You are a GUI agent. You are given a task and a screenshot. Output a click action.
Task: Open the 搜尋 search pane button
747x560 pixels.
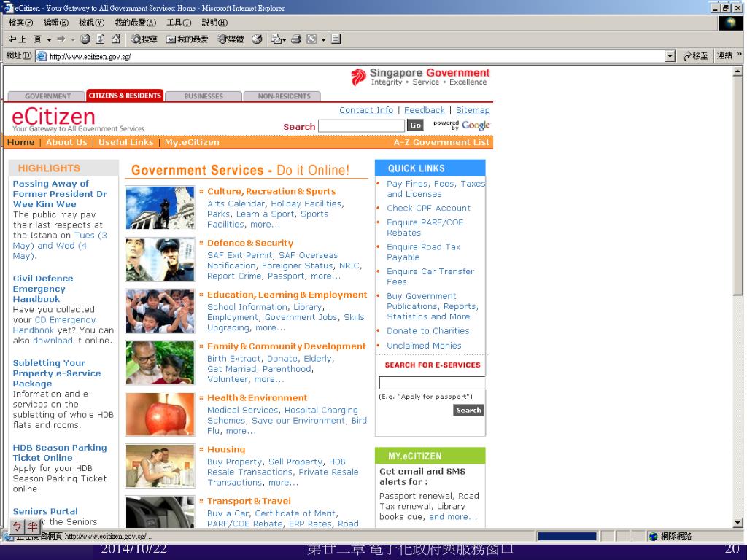(x=144, y=39)
